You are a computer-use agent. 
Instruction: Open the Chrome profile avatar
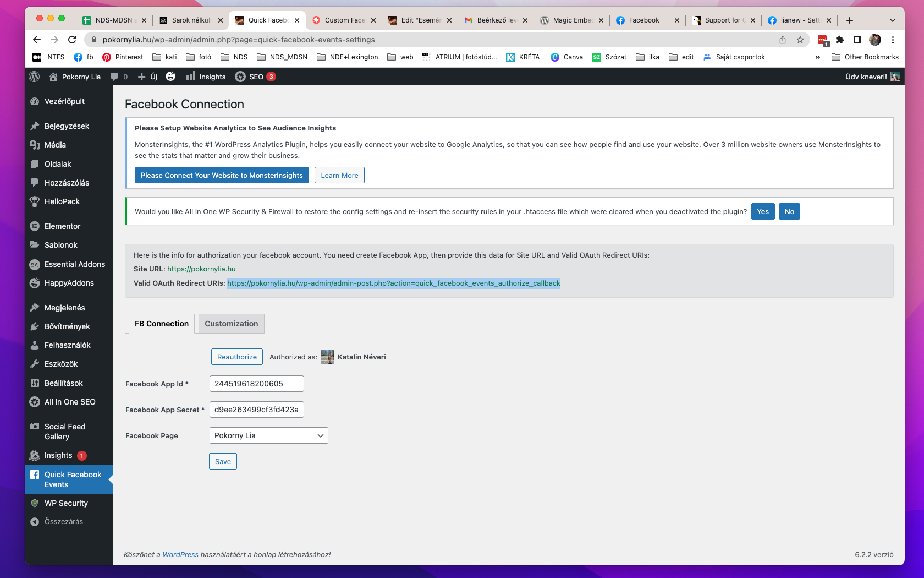(x=875, y=40)
